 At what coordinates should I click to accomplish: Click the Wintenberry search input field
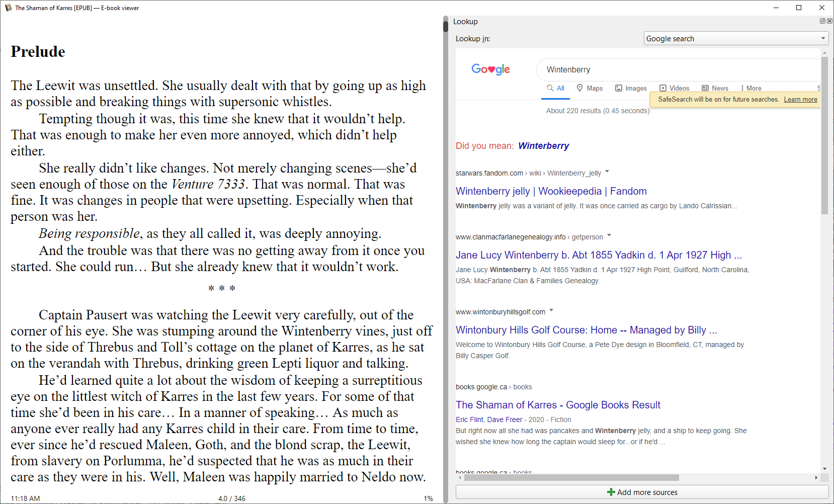(x=679, y=69)
